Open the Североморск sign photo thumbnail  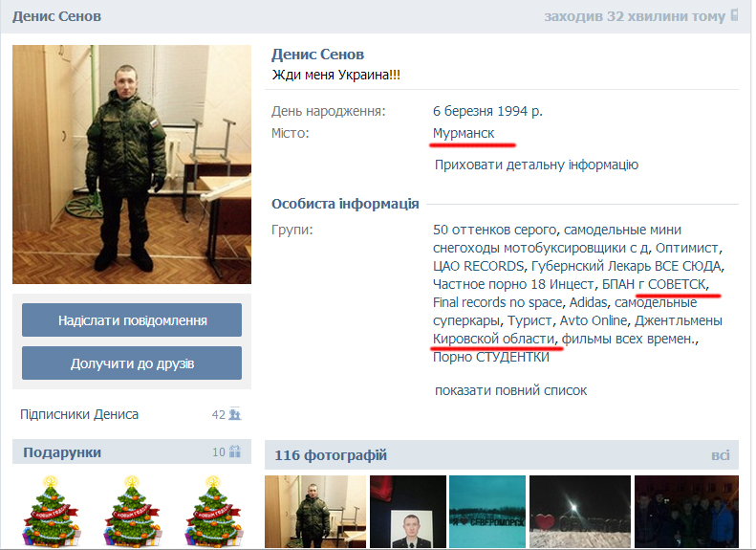[487, 512]
